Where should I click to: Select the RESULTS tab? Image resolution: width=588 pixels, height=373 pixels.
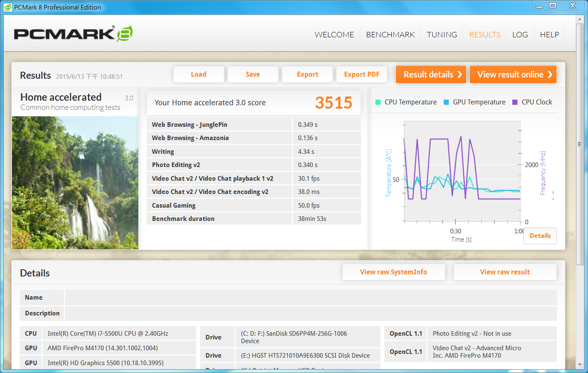click(x=485, y=35)
